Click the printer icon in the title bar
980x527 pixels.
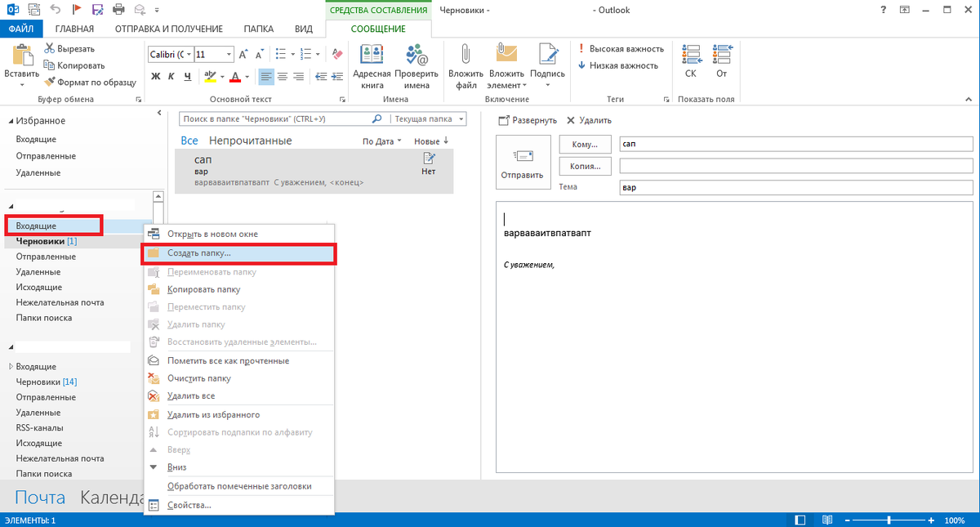click(x=119, y=9)
